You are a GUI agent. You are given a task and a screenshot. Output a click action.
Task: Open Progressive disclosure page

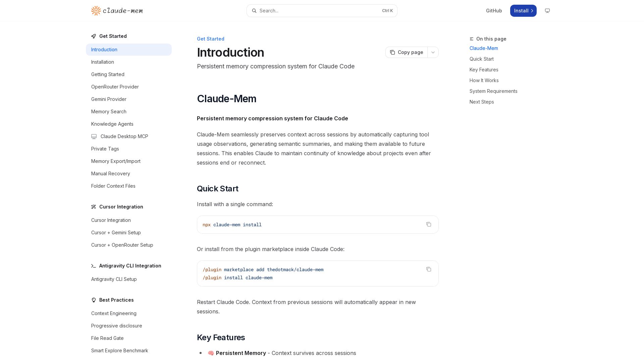(129, 326)
